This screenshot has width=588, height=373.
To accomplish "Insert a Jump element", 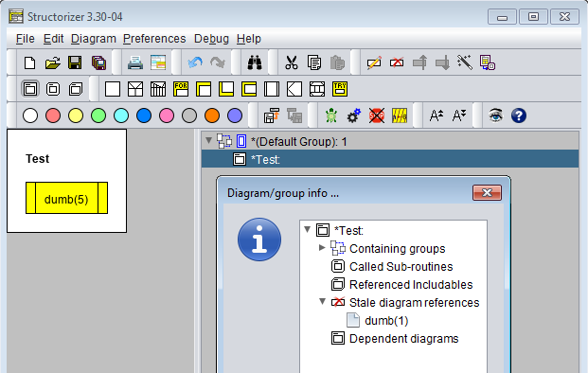I will pos(294,89).
